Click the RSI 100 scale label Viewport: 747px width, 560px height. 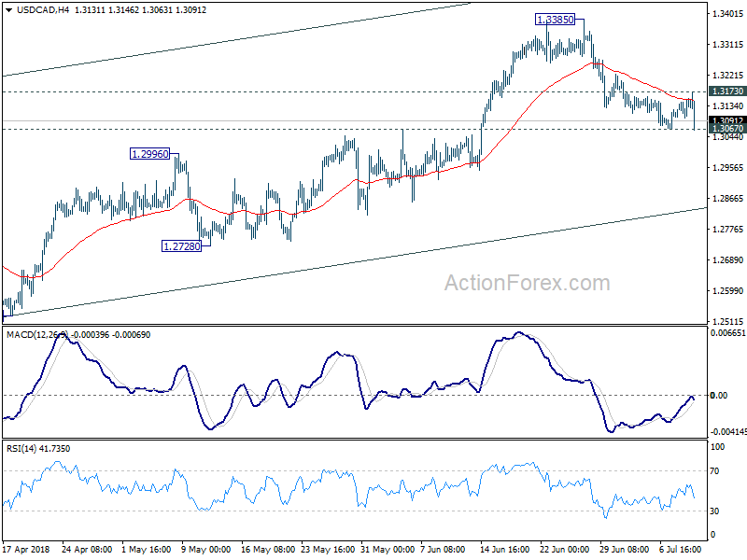(x=717, y=447)
